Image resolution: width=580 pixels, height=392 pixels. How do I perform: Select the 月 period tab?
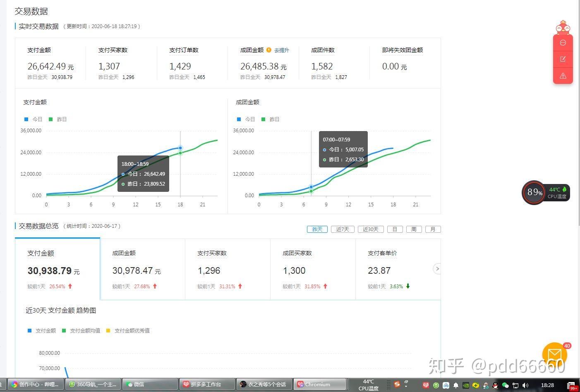pyautogui.click(x=433, y=229)
